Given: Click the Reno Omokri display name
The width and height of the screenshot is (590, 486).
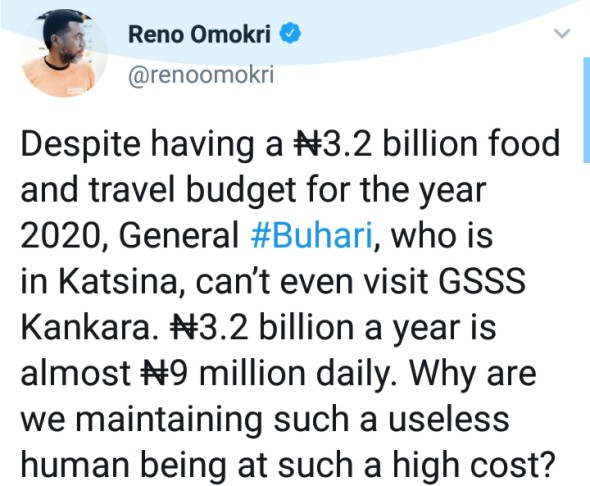Looking at the screenshot, I should click(199, 34).
